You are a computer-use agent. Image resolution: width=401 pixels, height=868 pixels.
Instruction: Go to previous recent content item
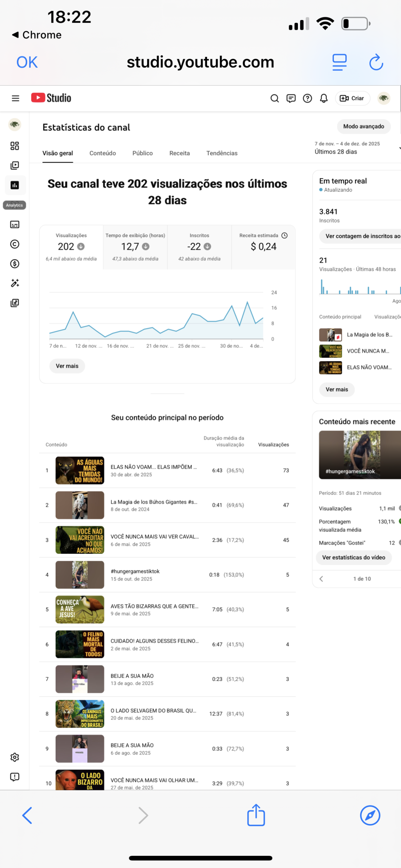pyautogui.click(x=321, y=579)
